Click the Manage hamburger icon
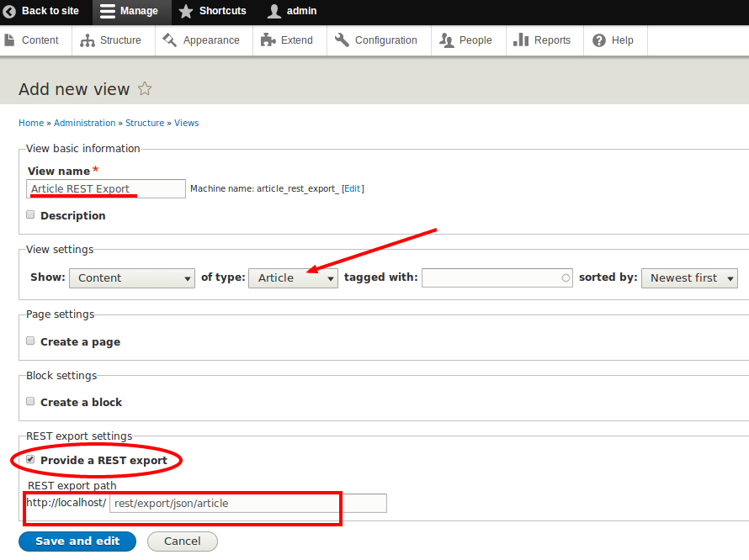 pos(108,11)
